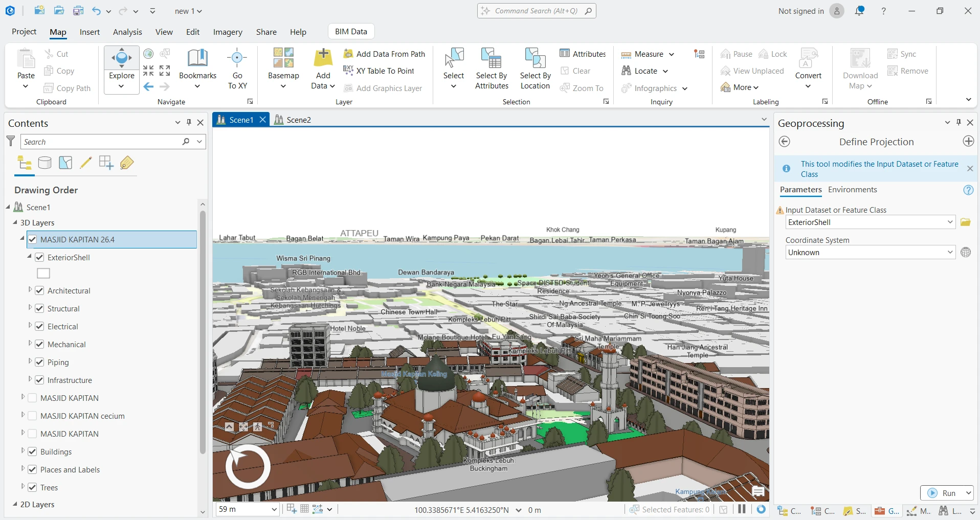Switch to List By Labeling
Image resolution: width=980 pixels, height=520 pixels.
(127, 163)
